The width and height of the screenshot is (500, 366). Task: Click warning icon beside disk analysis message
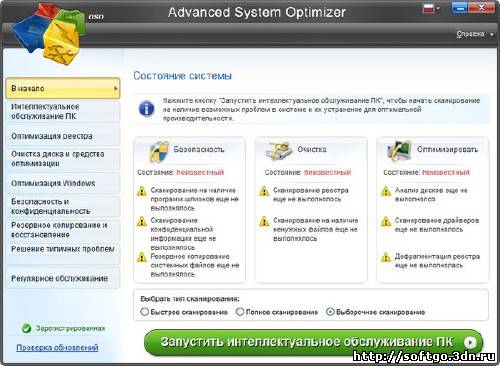pos(386,191)
